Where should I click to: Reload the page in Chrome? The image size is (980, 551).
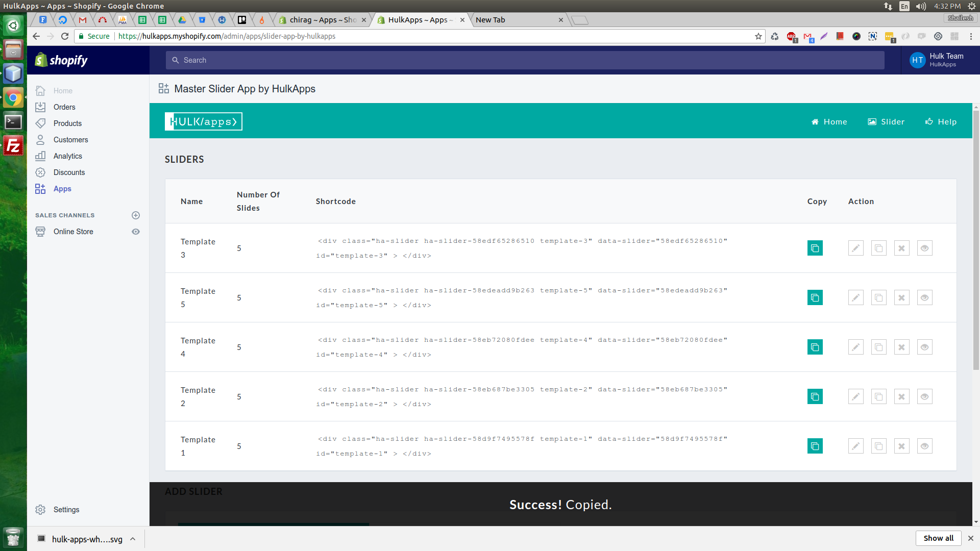(x=65, y=36)
